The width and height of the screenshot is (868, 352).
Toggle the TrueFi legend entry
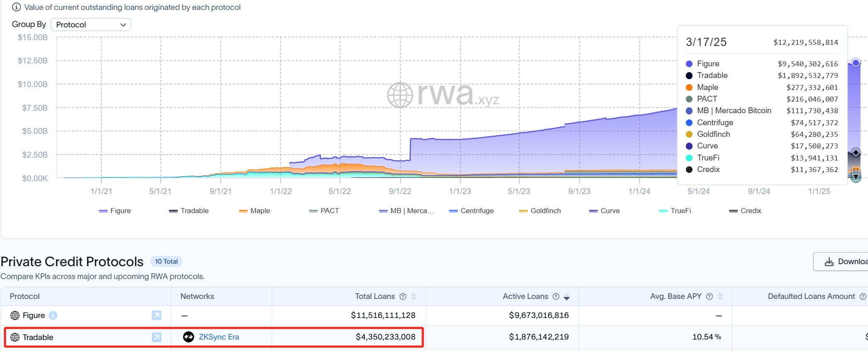tap(675, 211)
